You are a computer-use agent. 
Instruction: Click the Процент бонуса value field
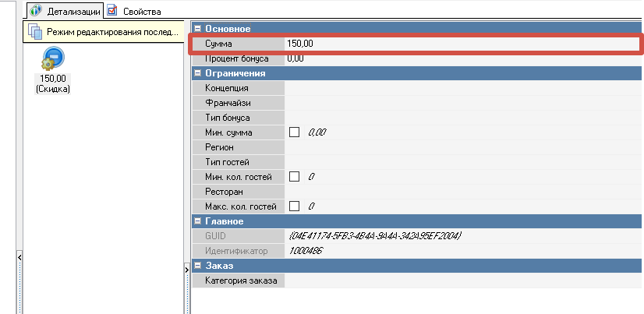click(x=460, y=58)
